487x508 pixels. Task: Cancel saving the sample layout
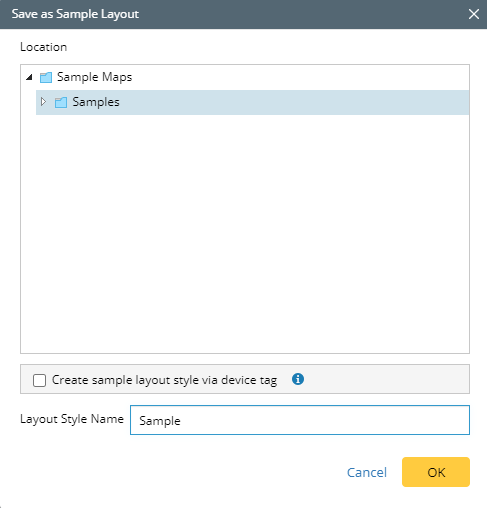pos(367,472)
